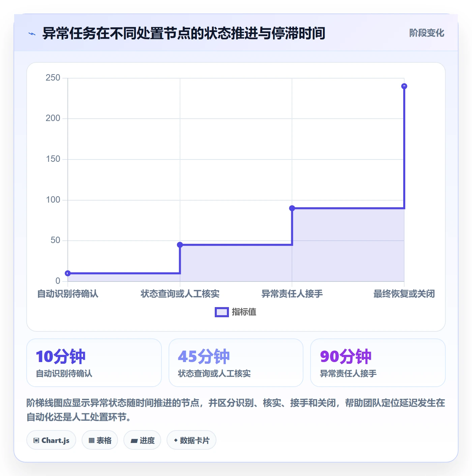This screenshot has height=476, width=472.
Task: Click the square icon in the Chart.js chip
Action: (x=36, y=441)
